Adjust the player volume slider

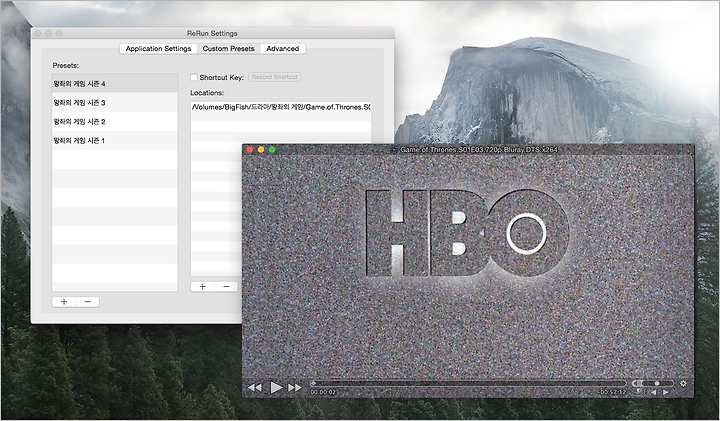tap(658, 383)
